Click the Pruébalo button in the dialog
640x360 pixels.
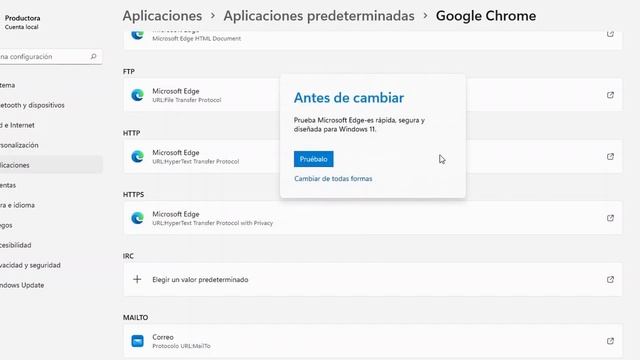[313, 159]
